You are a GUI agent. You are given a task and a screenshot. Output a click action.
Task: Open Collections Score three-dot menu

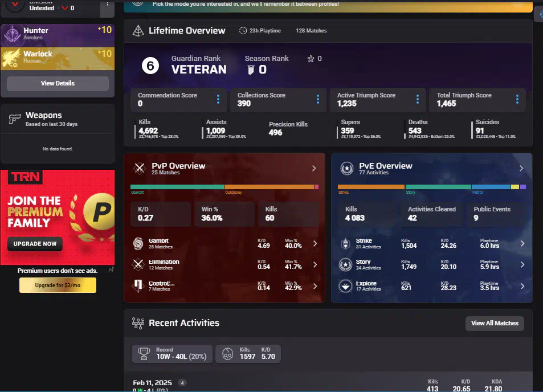point(318,100)
